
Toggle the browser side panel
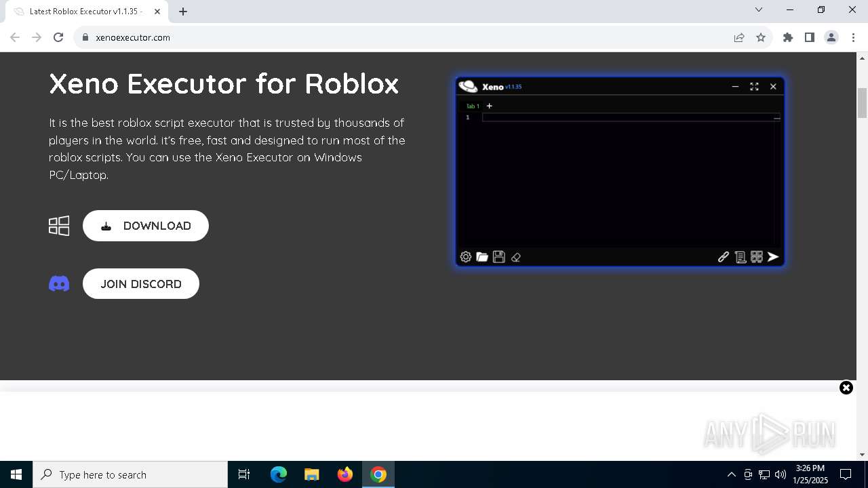tap(810, 37)
